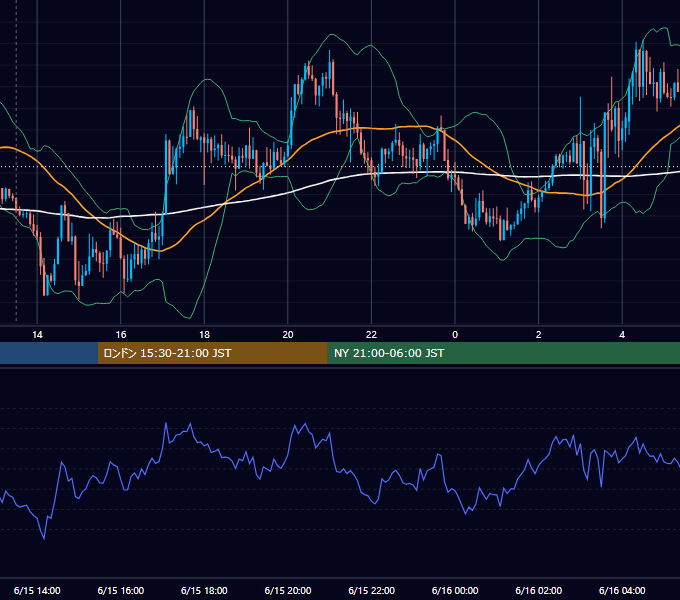Click the 22 hour label on price axis
The width and height of the screenshot is (680, 600).
tap(371, 335)
